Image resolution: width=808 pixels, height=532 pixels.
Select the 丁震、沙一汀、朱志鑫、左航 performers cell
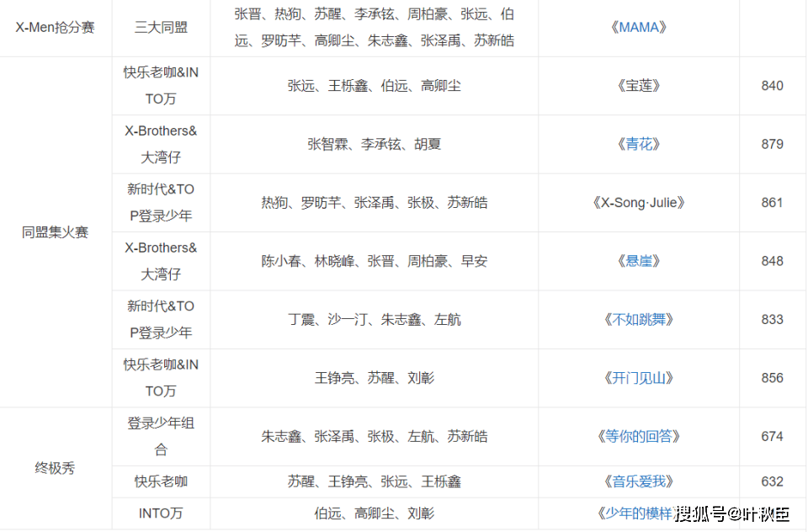pyautogui.click(x=374, y=320)
